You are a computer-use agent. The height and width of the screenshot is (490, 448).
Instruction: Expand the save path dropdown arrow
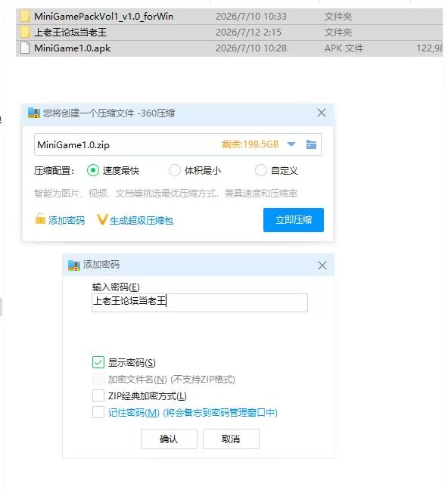coord(291,144)
